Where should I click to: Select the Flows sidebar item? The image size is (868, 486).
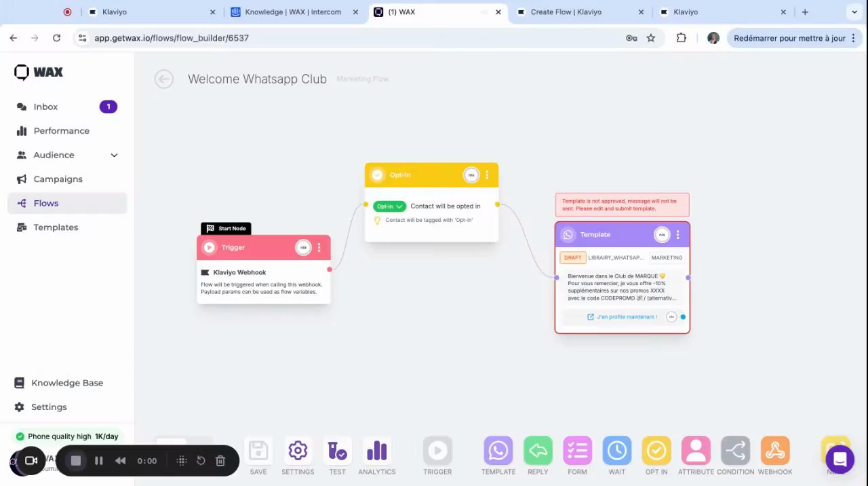click(66, 203)
